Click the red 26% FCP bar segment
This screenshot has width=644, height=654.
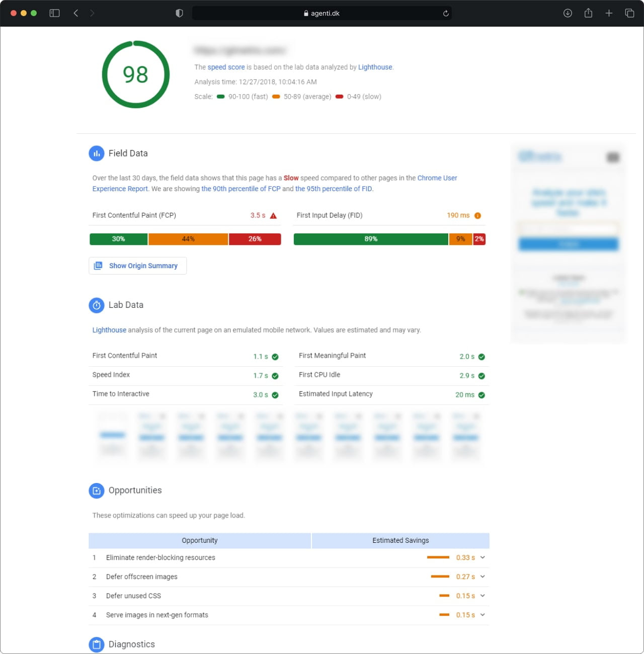(255, 239)
